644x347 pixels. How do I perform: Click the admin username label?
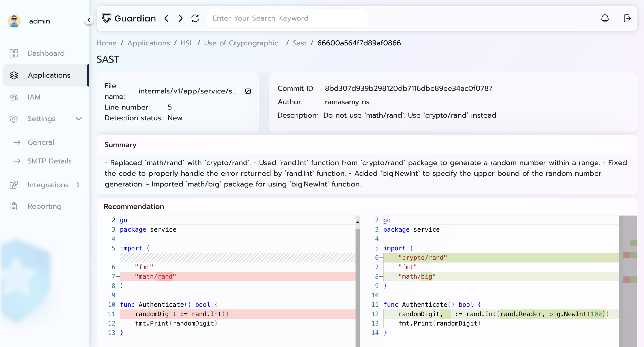click(40, 21)
